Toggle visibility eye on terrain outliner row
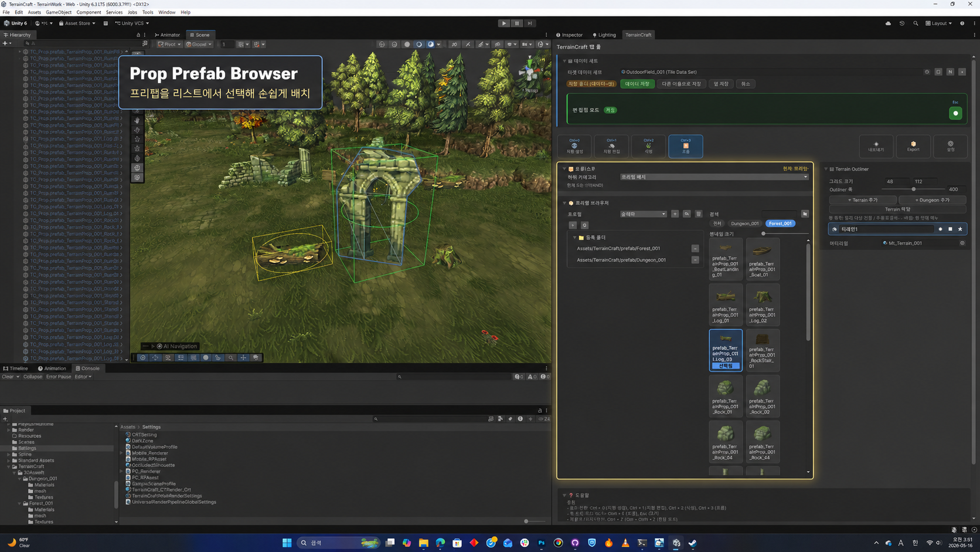980x552 pixels. [835, 229]
